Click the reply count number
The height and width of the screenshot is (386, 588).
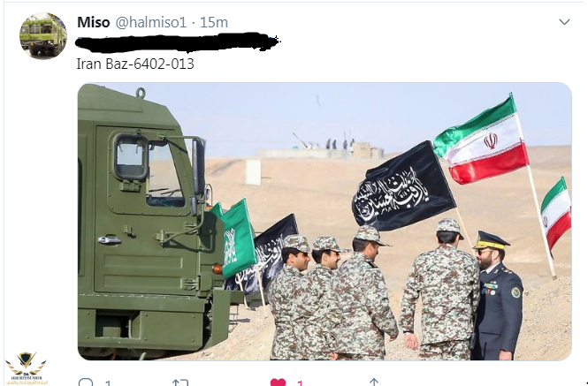click(108, 383)
